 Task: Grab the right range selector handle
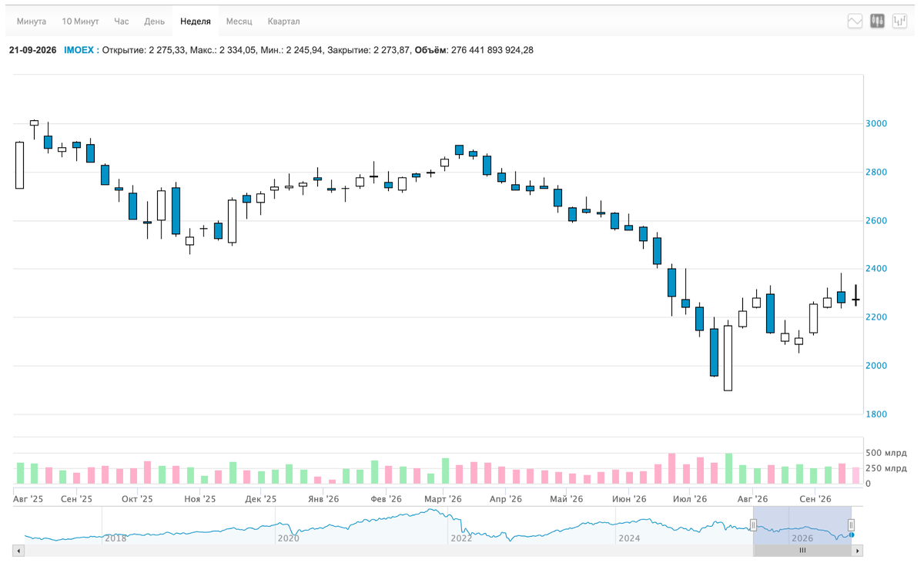coord(851,525)
